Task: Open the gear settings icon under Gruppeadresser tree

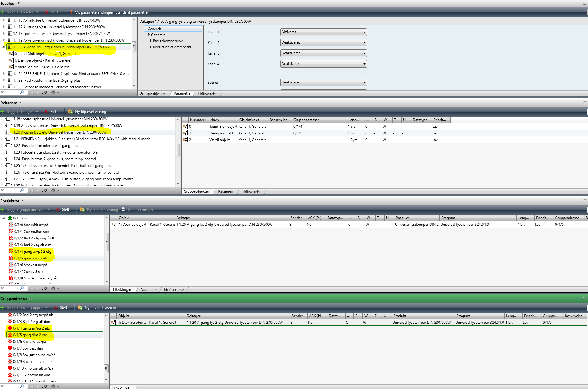Action: tap(53, 386)
